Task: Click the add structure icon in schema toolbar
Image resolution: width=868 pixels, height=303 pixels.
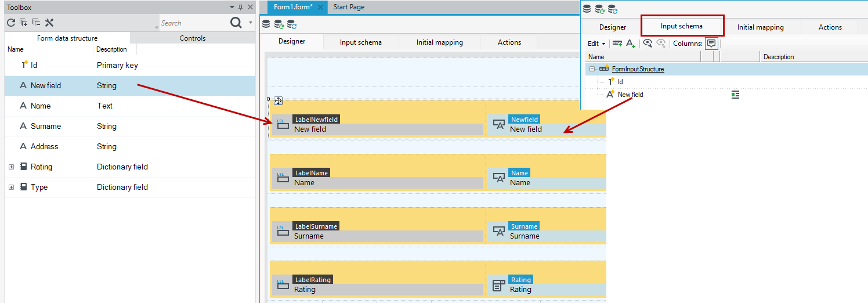Action: tap(617, 44)
